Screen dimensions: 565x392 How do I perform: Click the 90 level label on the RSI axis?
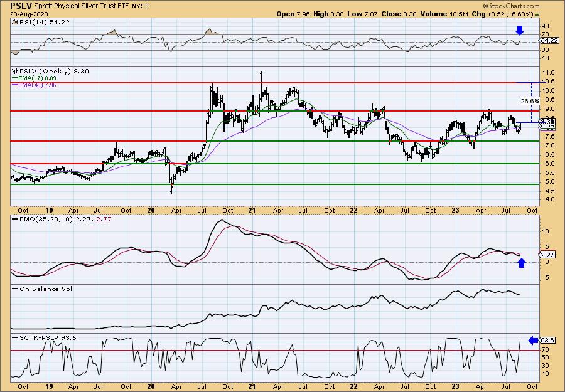coord(545,26)
